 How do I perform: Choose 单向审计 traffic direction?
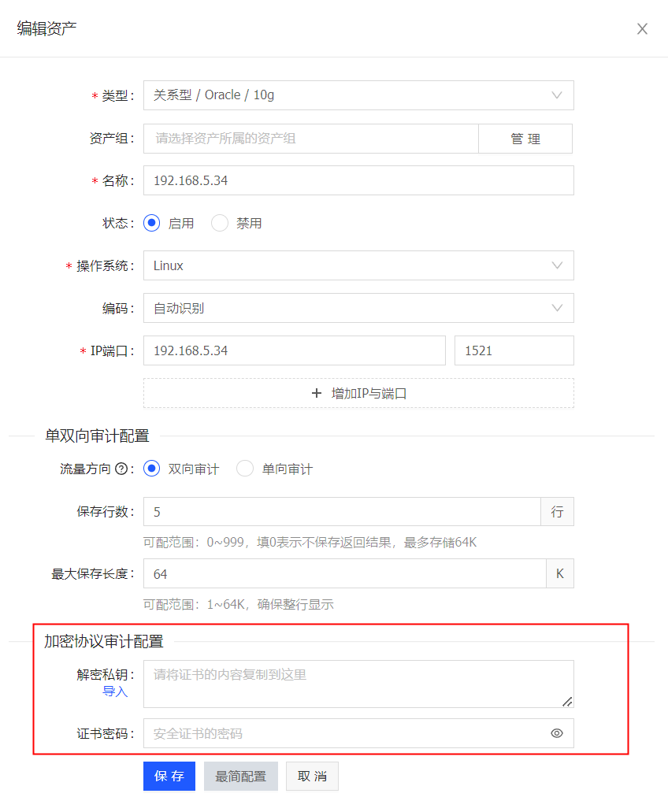coord(245,469)
